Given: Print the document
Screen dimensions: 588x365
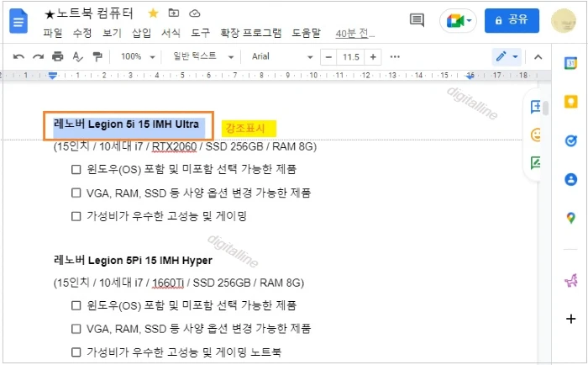Looking at the screenshot, I should point(57,56).
